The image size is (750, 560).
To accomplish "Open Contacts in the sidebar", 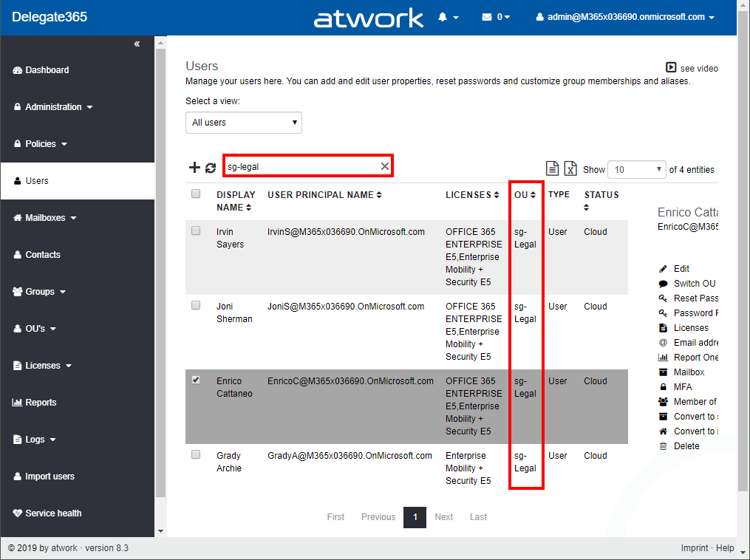I will [78, 255].
